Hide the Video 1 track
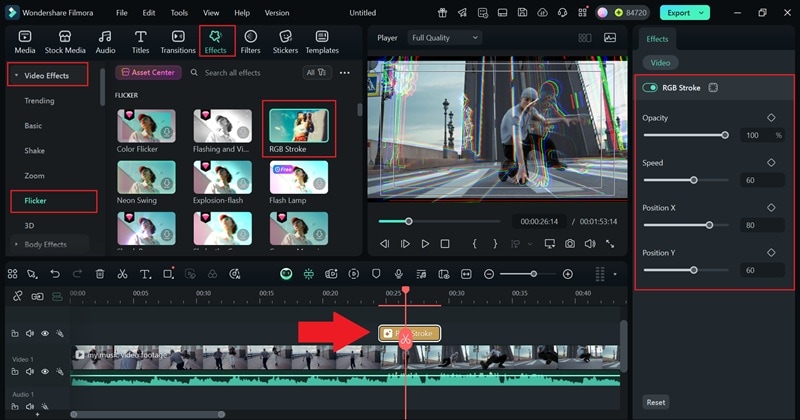This screenshot has height=420, width=800. [x=45, y=372]
